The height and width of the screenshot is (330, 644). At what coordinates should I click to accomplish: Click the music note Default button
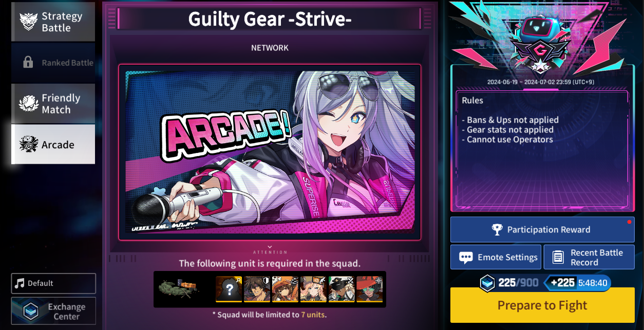point(53,283)
